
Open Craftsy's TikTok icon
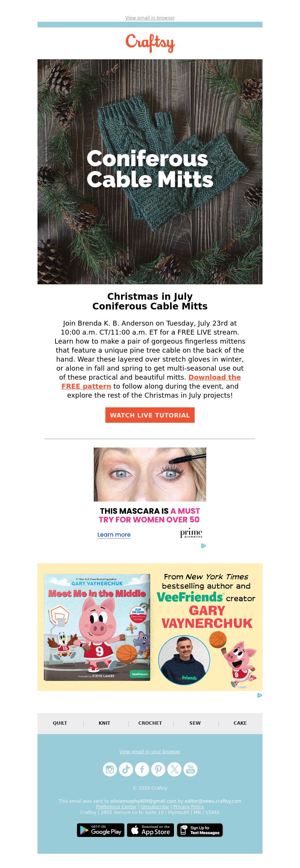coord(126,769)
